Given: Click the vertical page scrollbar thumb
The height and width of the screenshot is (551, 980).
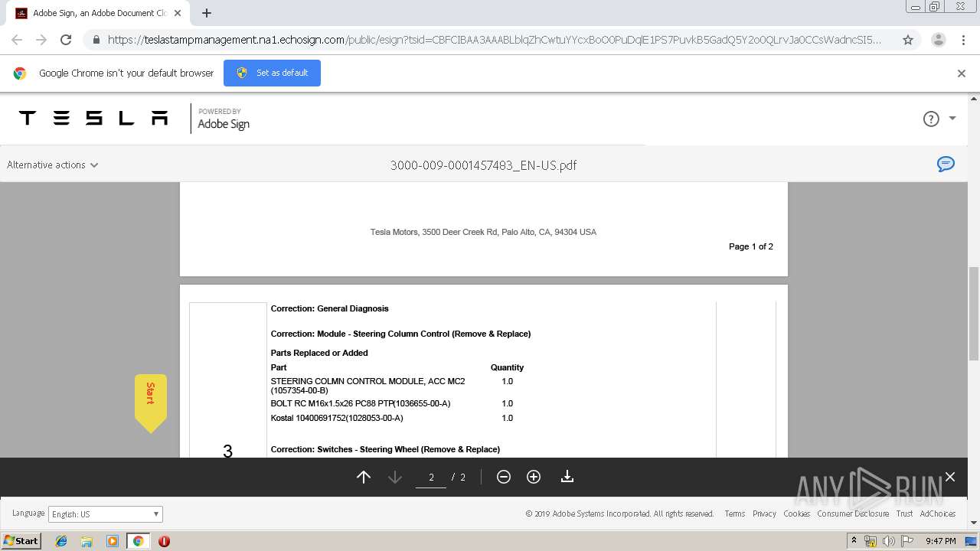Looking at the screenshot, I should coord(974,313).
